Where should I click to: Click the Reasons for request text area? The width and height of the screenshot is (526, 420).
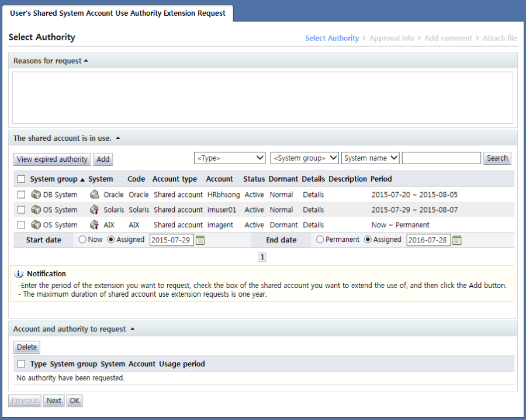(262, 98)
